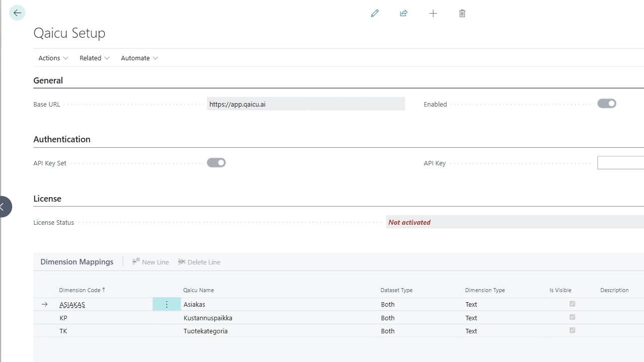This screenshot has height=362, width=644.
Task: Toggle Is Visible checkbox for Asiakas row
Action: point(572,304)
